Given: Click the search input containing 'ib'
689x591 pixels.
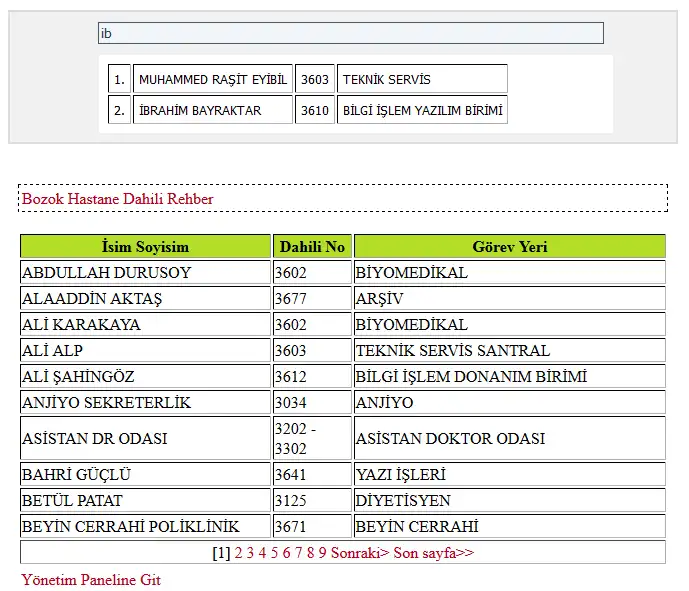Looking at the screenshot, I should [351, 33].
